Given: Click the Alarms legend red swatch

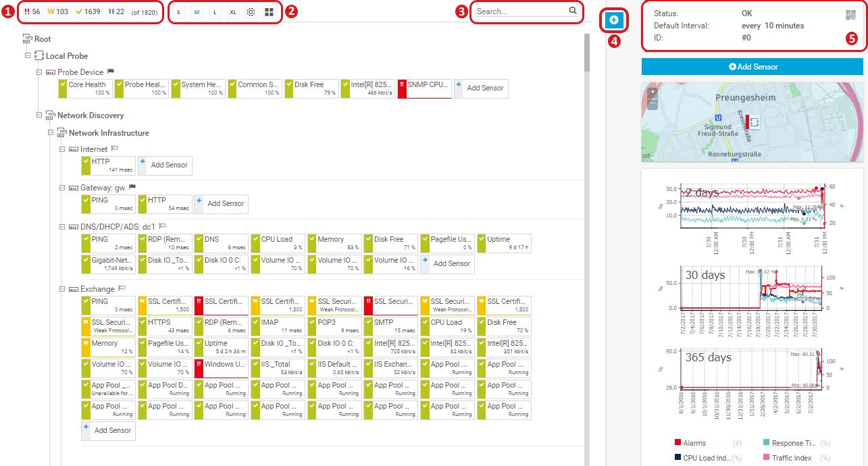Looking at the screenshot, I should [x=678, y=443].
